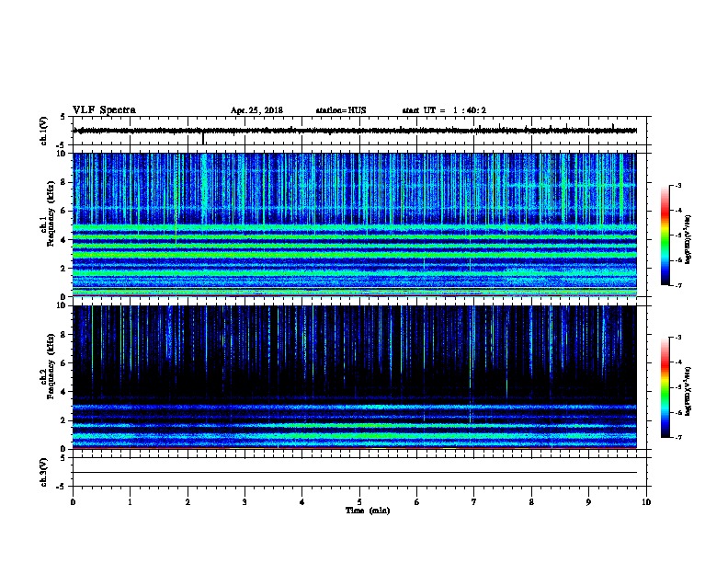Click the "ch.3(V)" axis label
This screenshot has width=728, height=563.
(43, 472)
